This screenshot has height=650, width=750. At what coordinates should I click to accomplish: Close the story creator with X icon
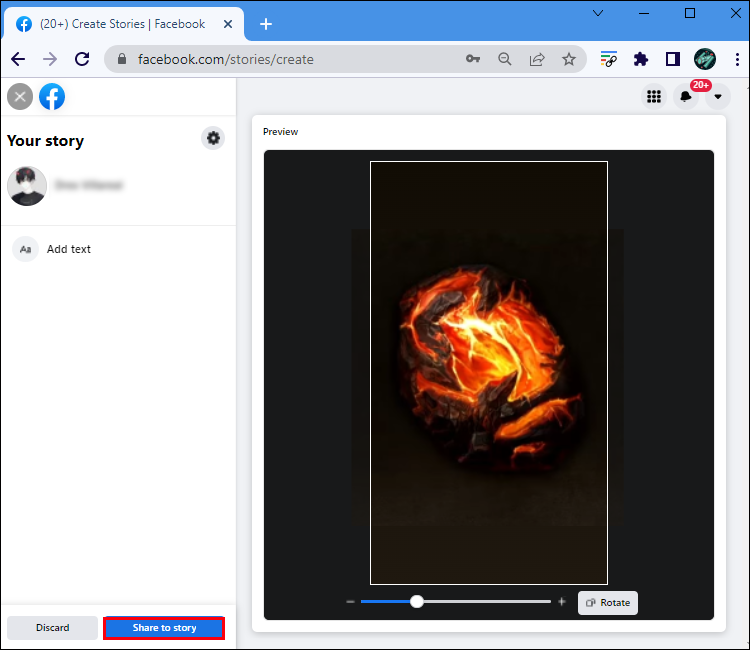[x=20, y=97]
